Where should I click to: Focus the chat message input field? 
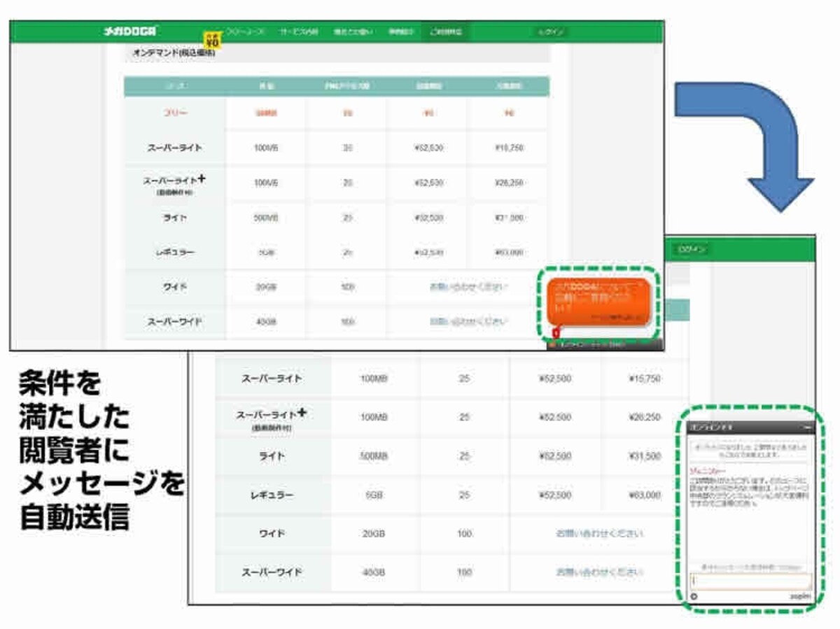click(x=751, y=581)
